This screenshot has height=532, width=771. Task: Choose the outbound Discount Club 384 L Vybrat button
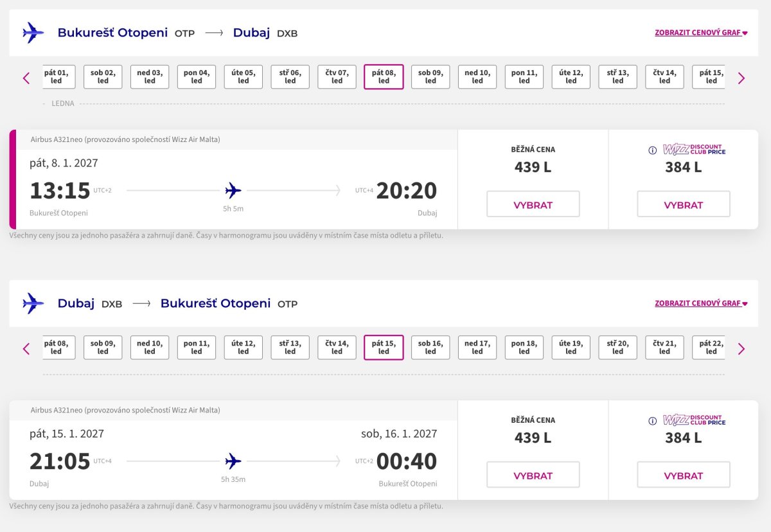(x=684, y=204)
